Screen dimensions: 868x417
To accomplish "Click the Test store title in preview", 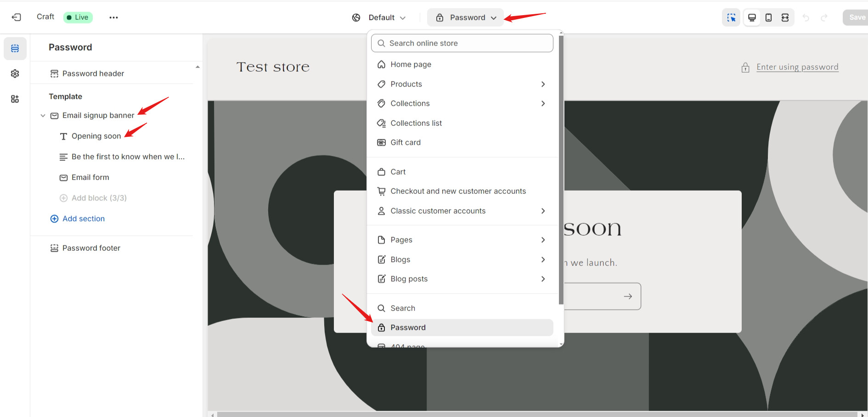I will tap(273, 67).
